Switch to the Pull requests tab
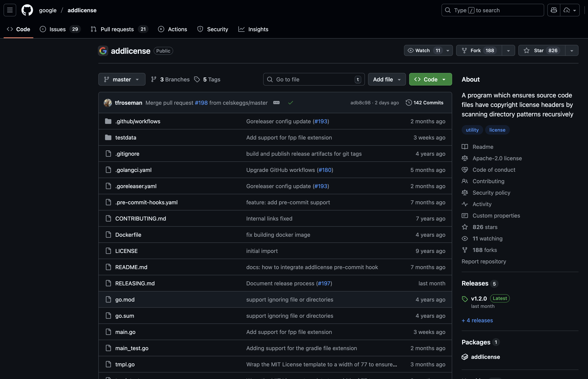 click(x=117, y=29)
